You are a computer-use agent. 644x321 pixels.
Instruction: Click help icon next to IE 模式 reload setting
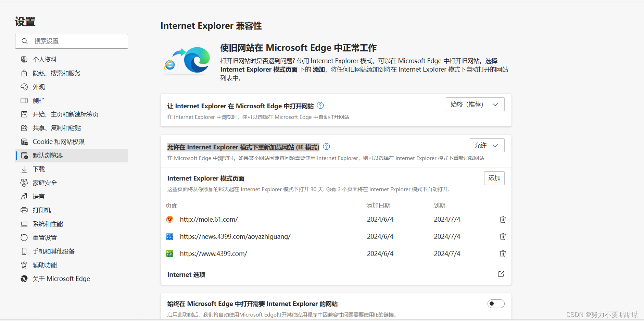[326, 147]
